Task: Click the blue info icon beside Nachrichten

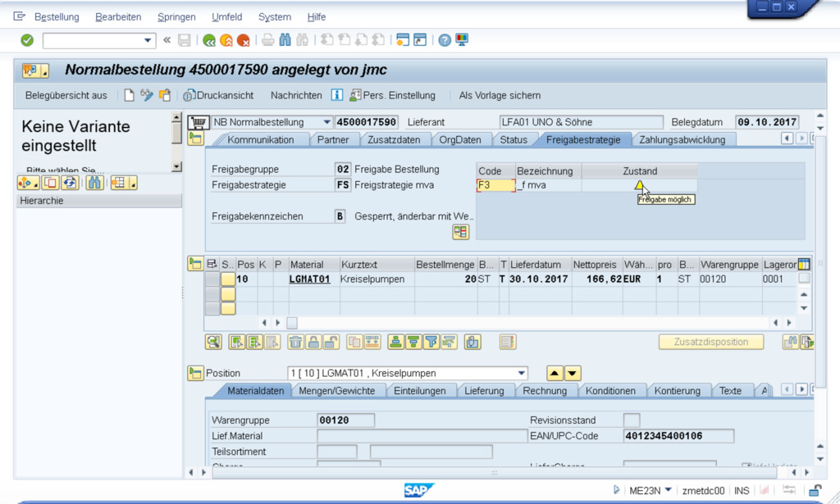Action: (336, 95)
